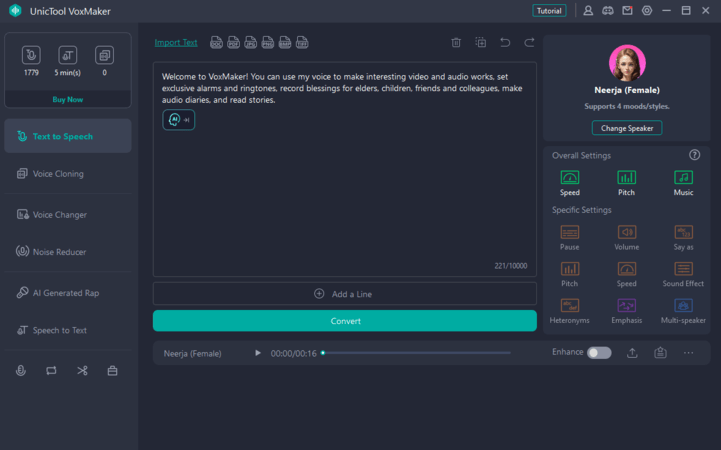This screenshot has height=450, width=721.
Task: Click the help icon beside Overall Settings
Action: [694, 155]
